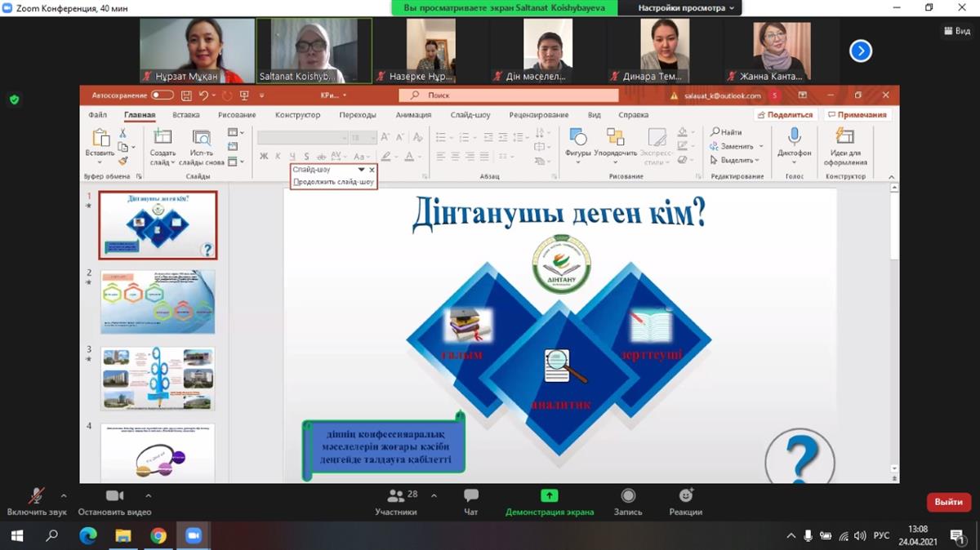Expand video options arrow beside camera
Screen dimensions: 980x550
pos(148,495)
